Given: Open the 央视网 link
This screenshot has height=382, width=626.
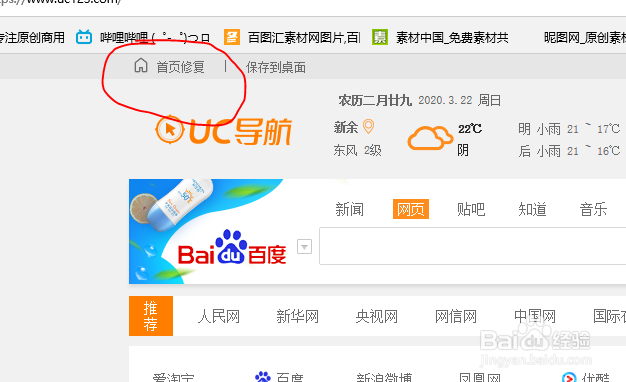Looking at the screenshot, I should 376,316.
